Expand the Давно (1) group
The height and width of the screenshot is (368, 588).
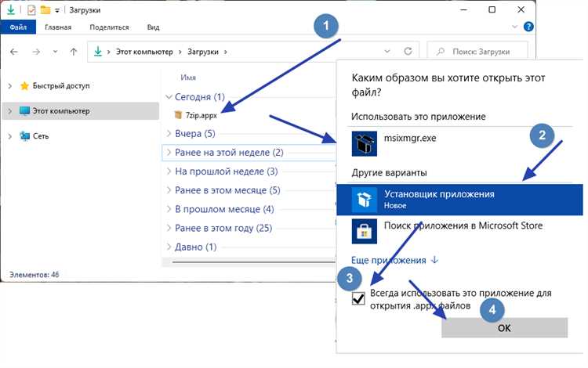(x=169, y=247)
